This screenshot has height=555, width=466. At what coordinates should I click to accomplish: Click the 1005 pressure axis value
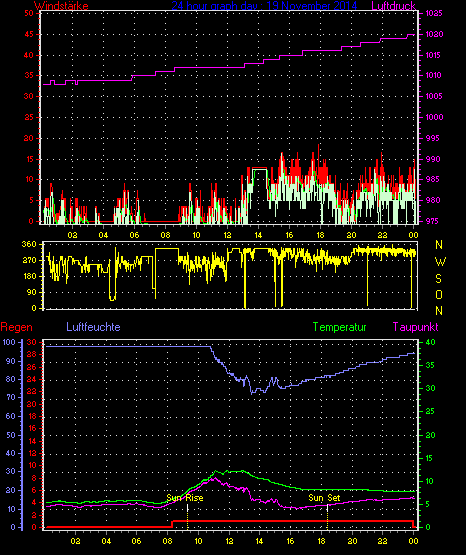(x=434, y=96)
